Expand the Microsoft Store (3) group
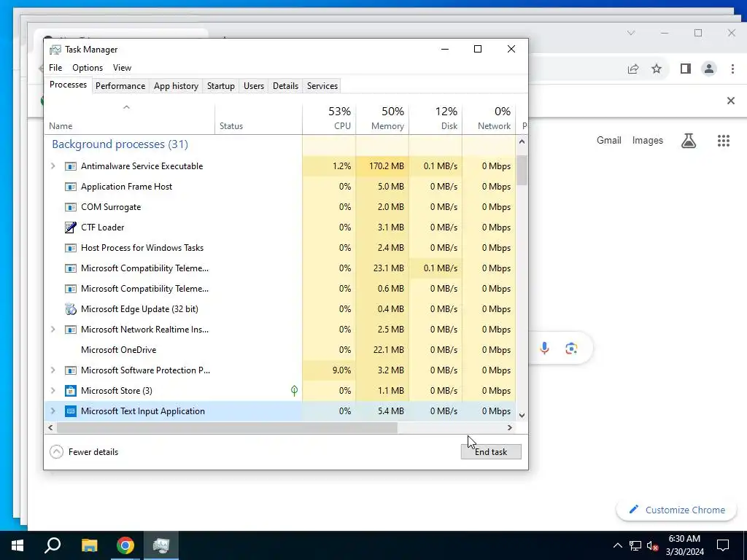The image size is (747, 560). pos(53,391)
